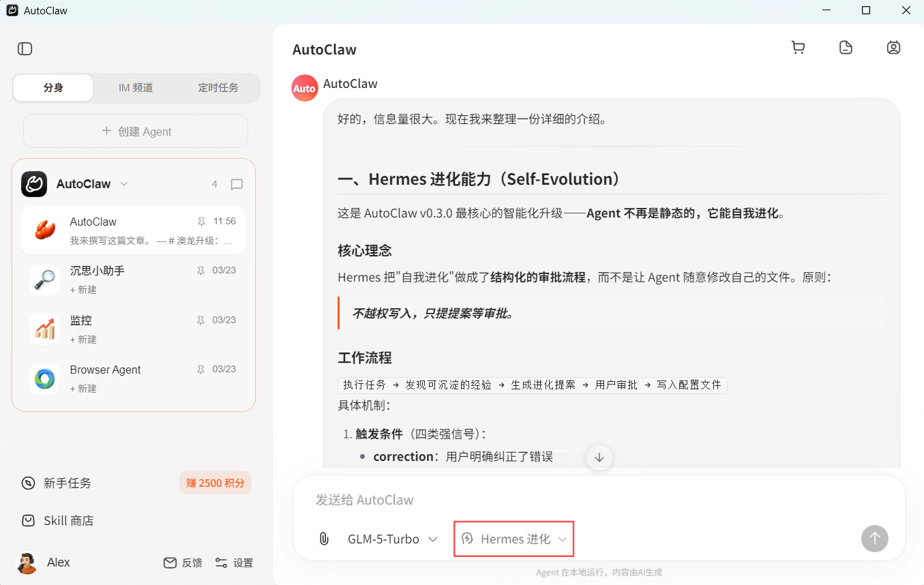
Task: Click + 新建 under Browser Agent
Action: pyautogui.click(x=83, y=389)
